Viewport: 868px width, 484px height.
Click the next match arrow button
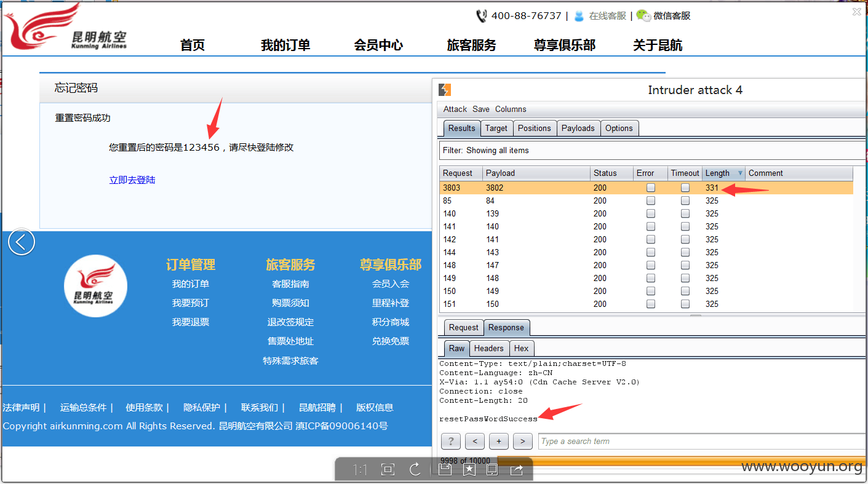pos(522,441)
